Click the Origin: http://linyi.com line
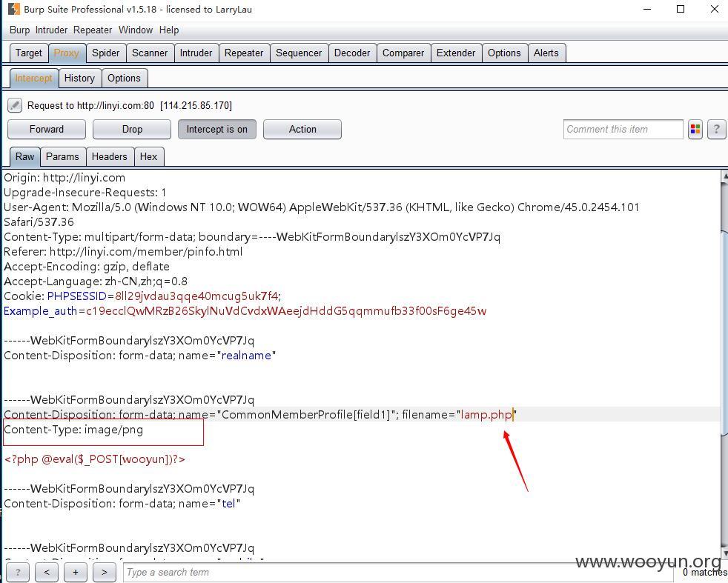This screenshot has height=583, width=728. (64, 178)
